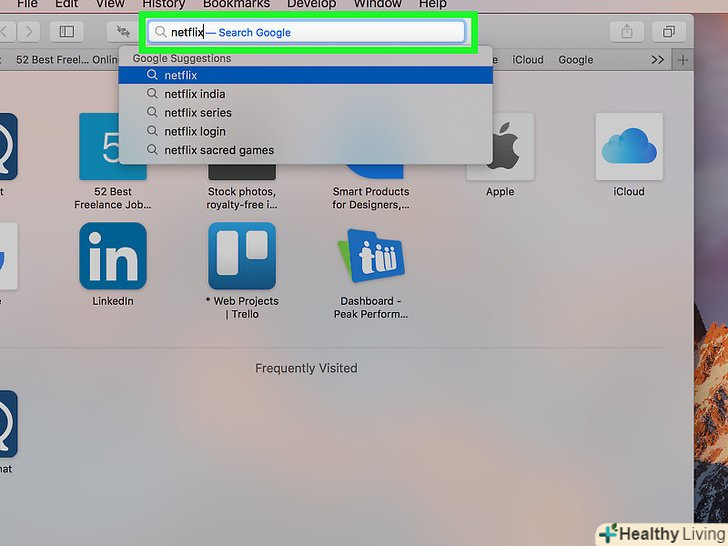Open the Web Projects Trello tile
Image resolution: width=728 pixels, height=546 pixels.
pos(242,256)
